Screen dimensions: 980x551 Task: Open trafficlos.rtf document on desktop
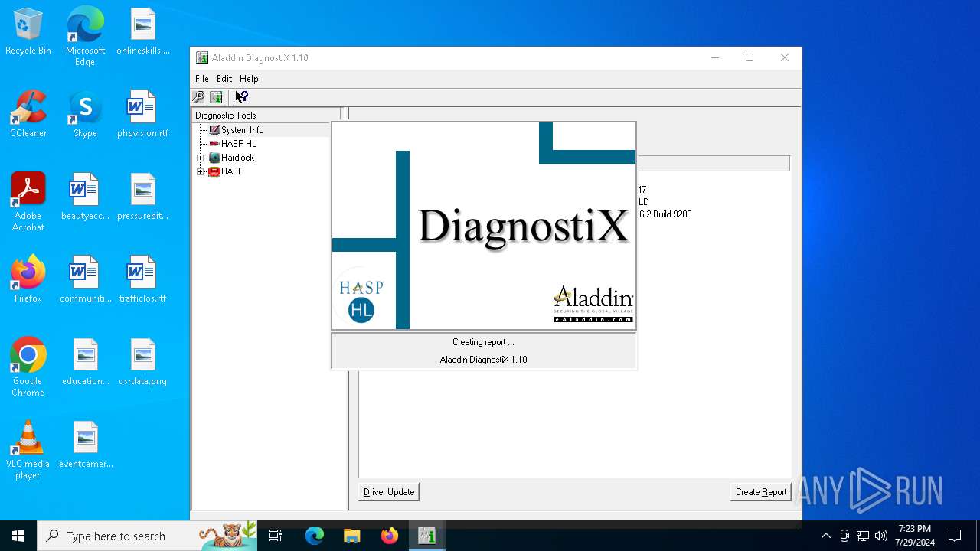tap(143, 280)
